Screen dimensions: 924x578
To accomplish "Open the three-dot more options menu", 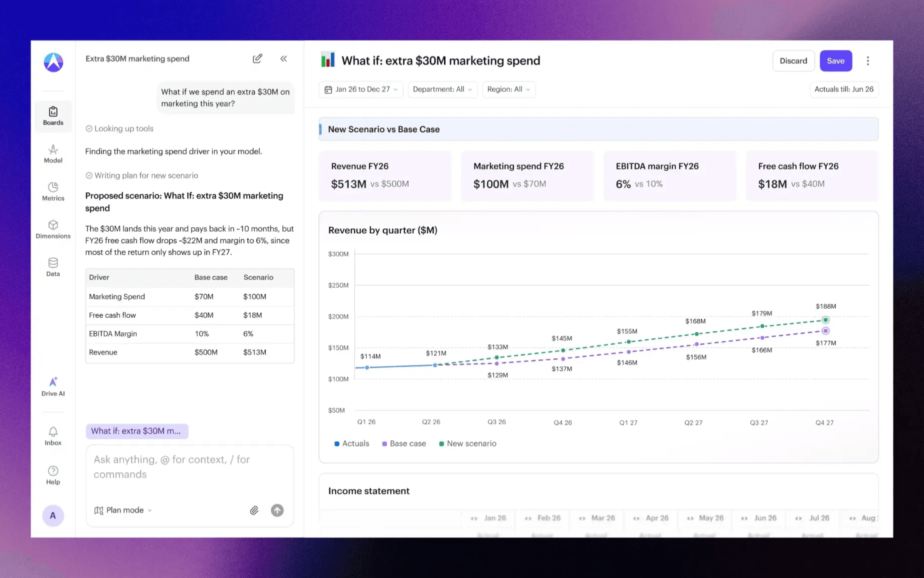I will tap(868, 61).
